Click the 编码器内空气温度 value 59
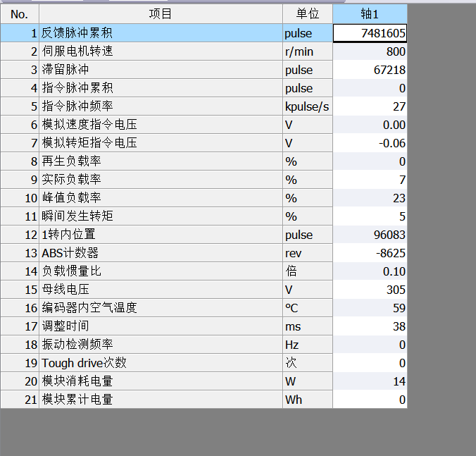 click(370, 308)
